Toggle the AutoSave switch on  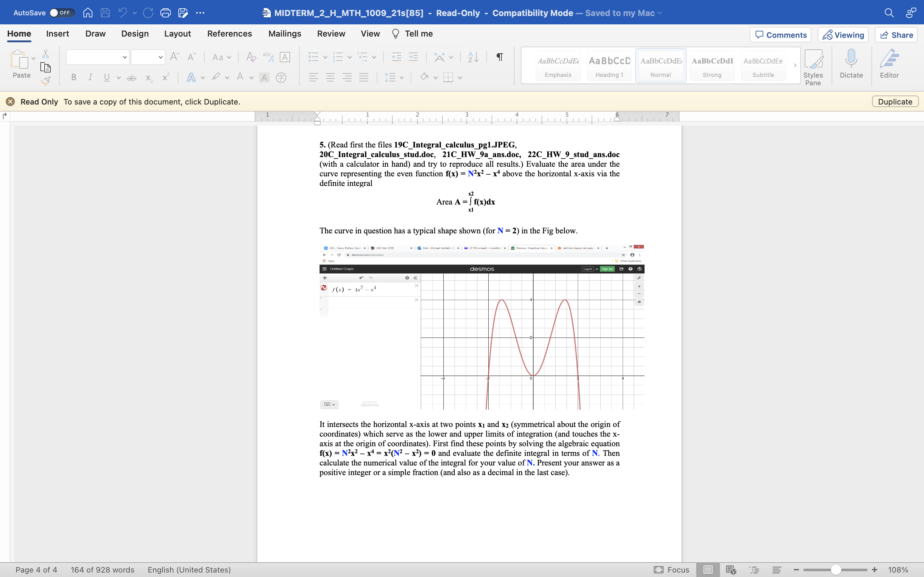tap(61, 13)
